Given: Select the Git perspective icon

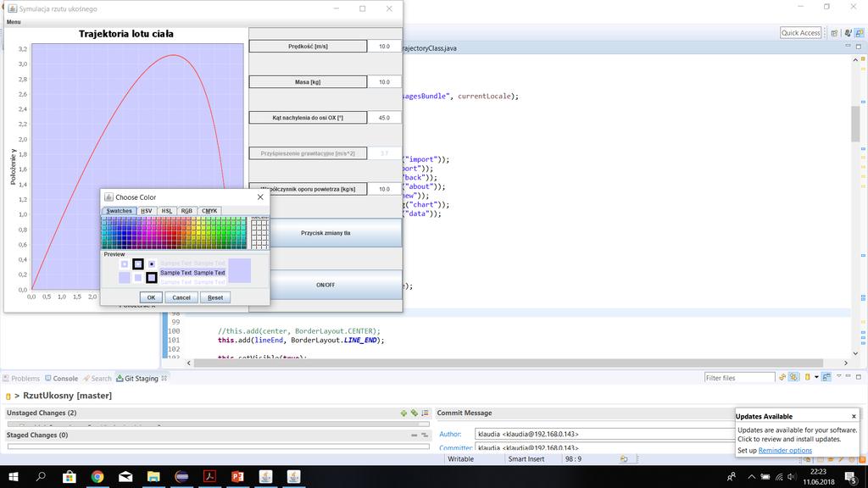Looking at the screenshot, I should [860, 33].
